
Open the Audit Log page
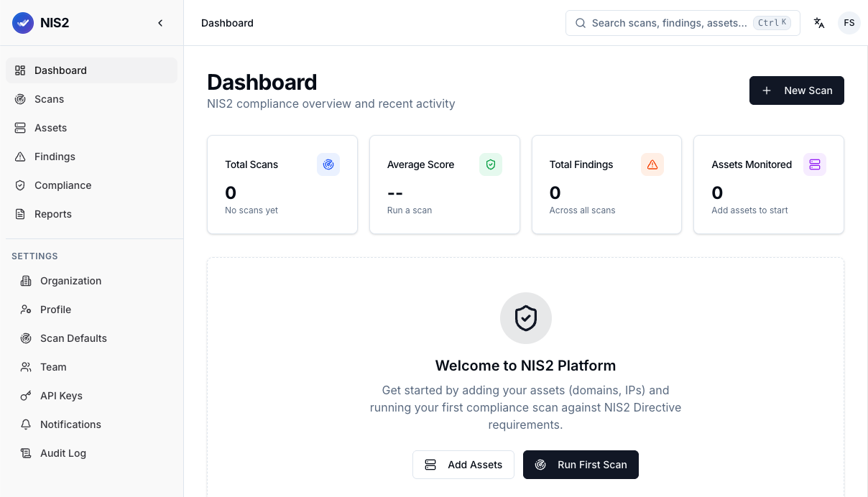point(94,453)
